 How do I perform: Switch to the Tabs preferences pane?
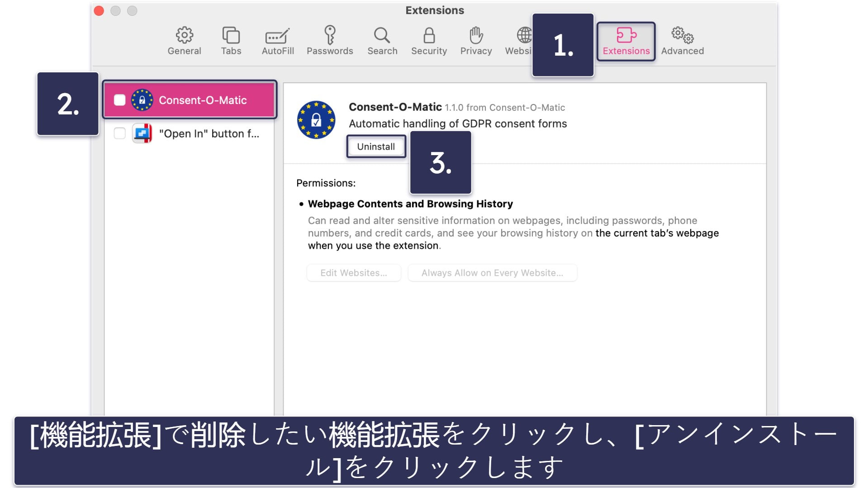coord(231,41)
